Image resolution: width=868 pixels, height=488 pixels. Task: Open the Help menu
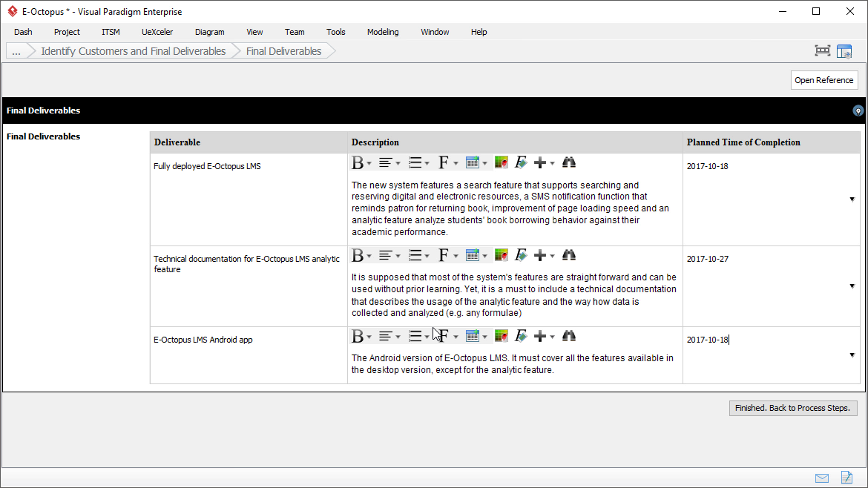479,32
